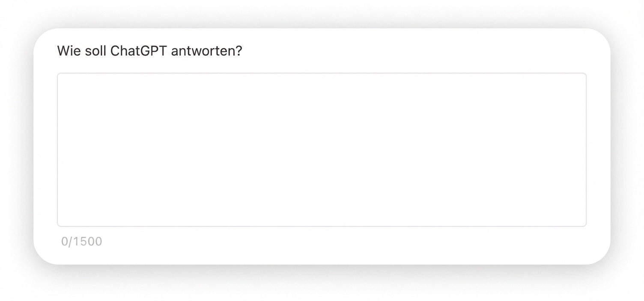Place cursor in the large empty text field
Viewport: 644px width, 301px height.
tap(321, 150)
